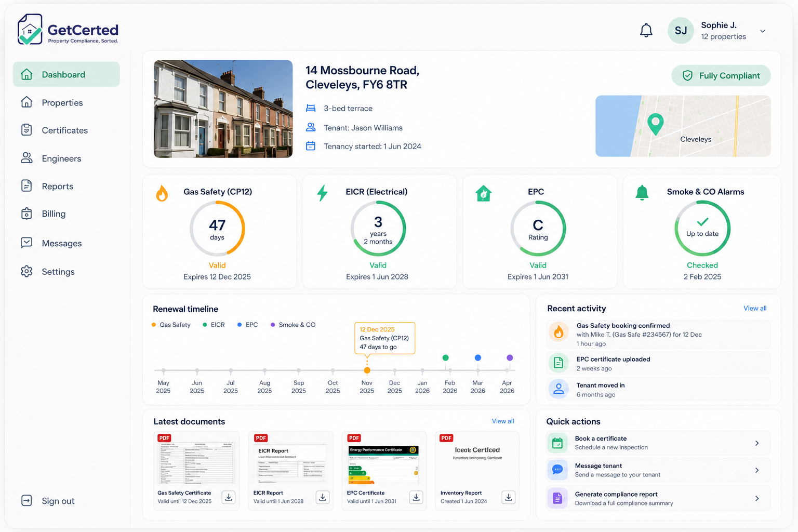
Task: Click compliance report document icon
Action: 557,498
